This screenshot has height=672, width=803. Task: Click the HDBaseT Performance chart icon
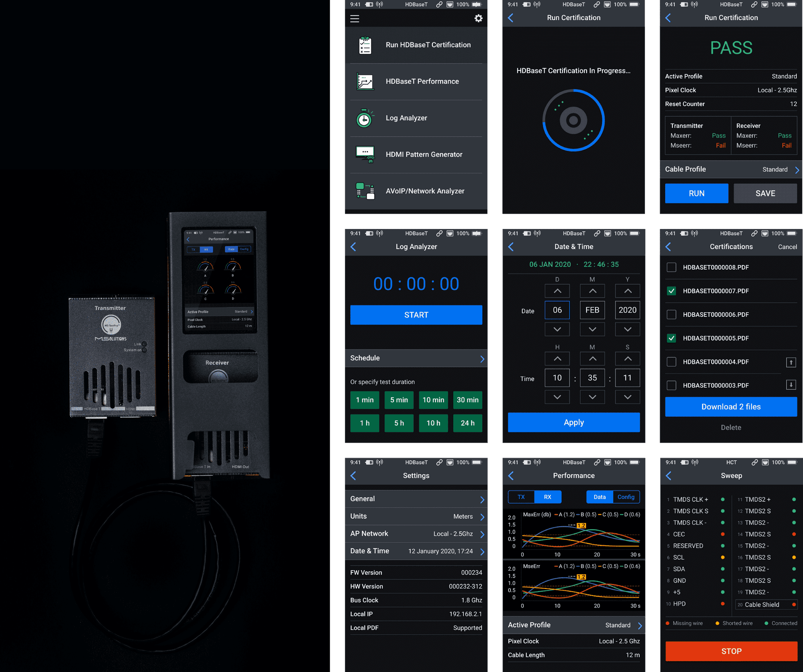[x=365, y=82]
